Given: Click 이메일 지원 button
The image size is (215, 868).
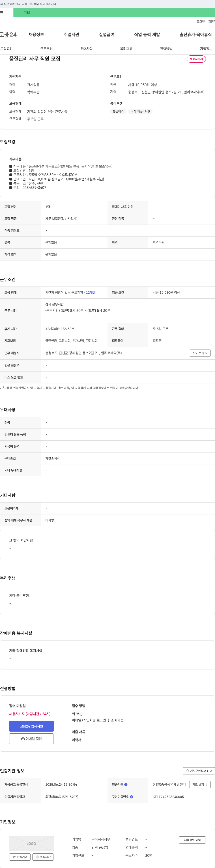Looking at the screenshot, I should pos(31,739).
